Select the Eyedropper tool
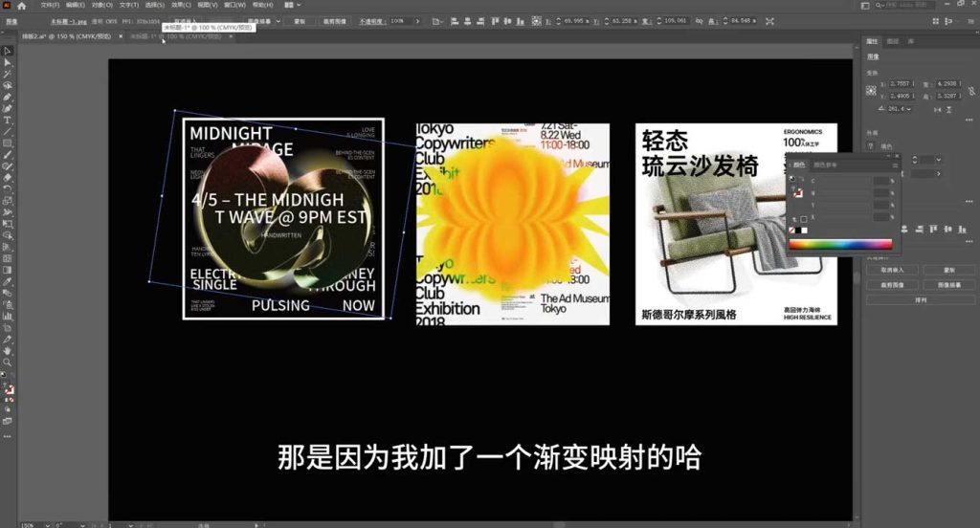Viewport: 980px width, 528px height. click(x=8, y=281)
